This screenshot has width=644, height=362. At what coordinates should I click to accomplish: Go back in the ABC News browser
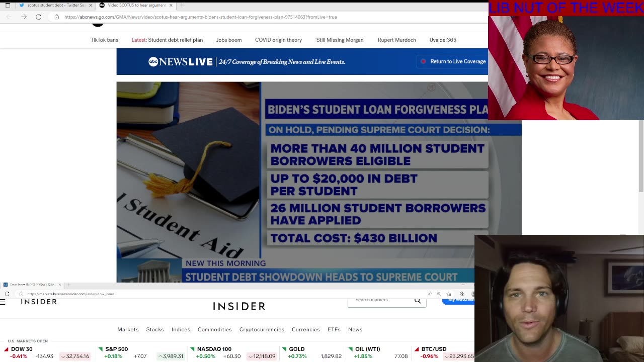click(9, 17)
